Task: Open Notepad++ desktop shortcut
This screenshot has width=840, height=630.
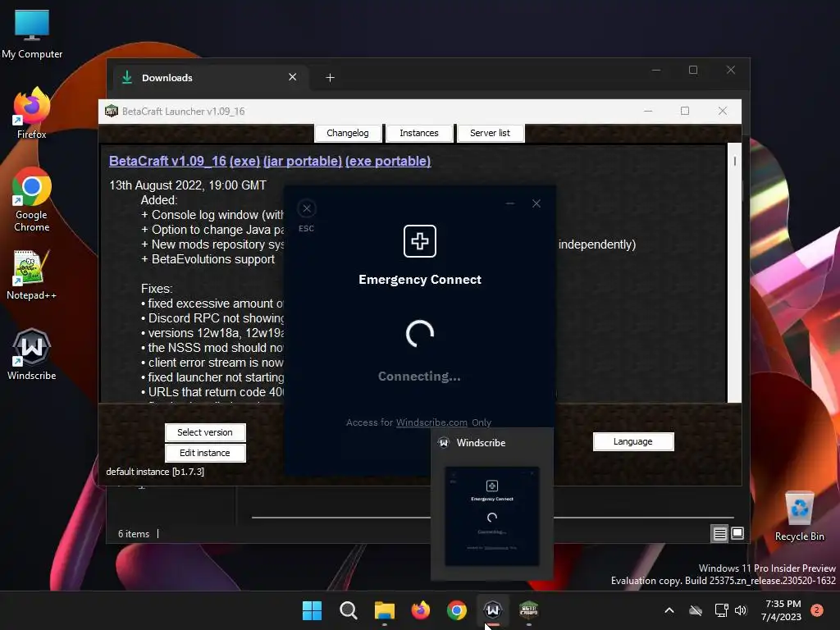Action: 32,276
